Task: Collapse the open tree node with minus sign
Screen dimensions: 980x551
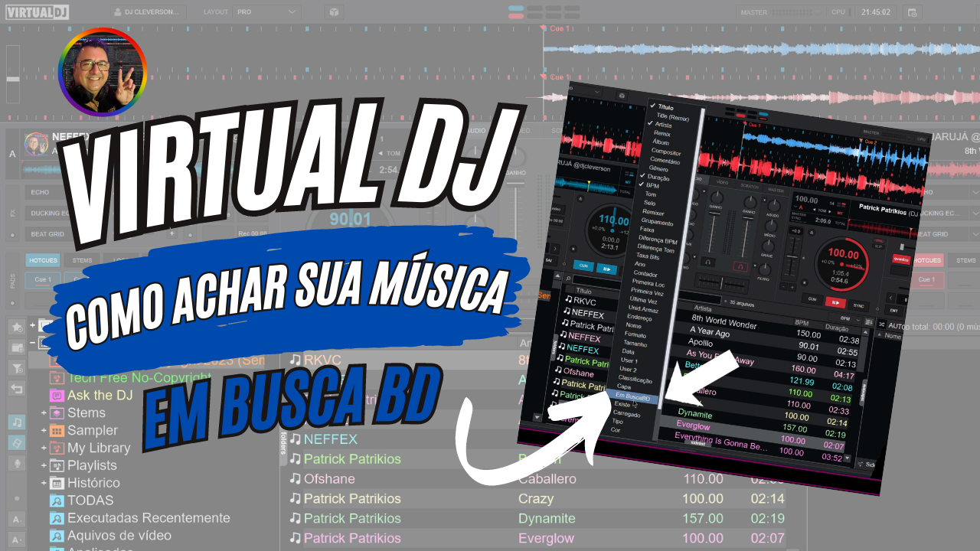Action: pos(33,343)
